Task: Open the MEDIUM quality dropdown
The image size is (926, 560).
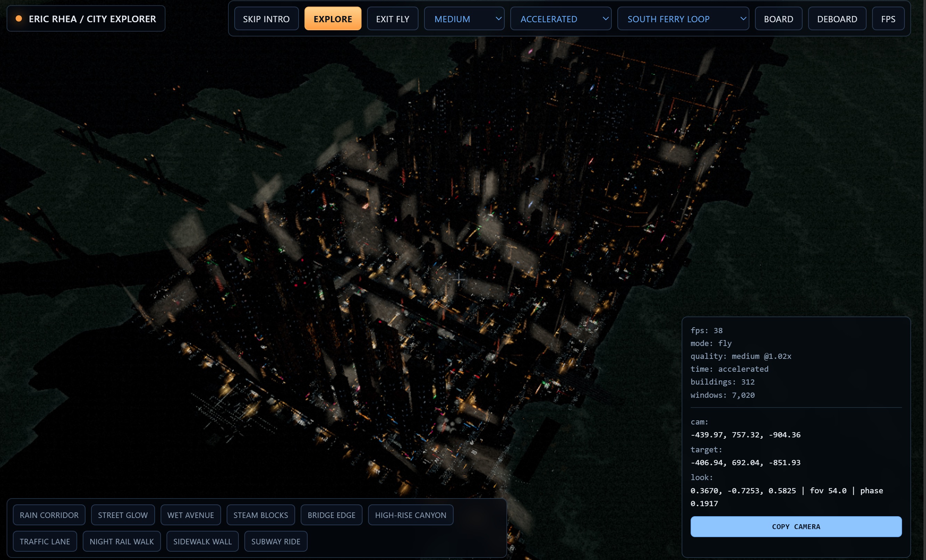Action: tap(464, 19)
